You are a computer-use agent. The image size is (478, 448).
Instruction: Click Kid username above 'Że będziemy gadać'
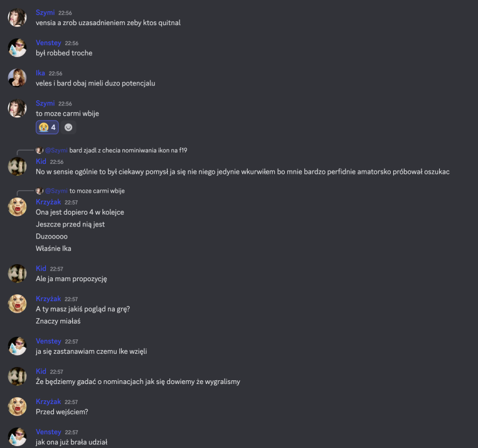tap(41, 371)
